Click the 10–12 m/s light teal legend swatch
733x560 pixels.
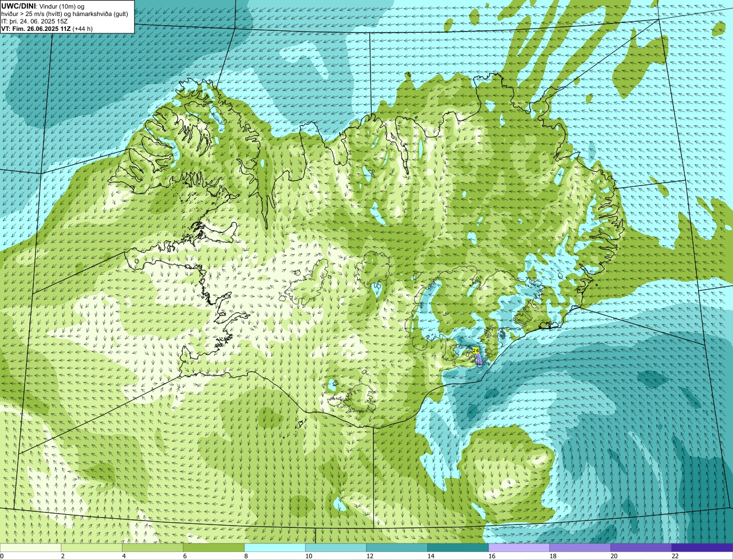point(336,547)
